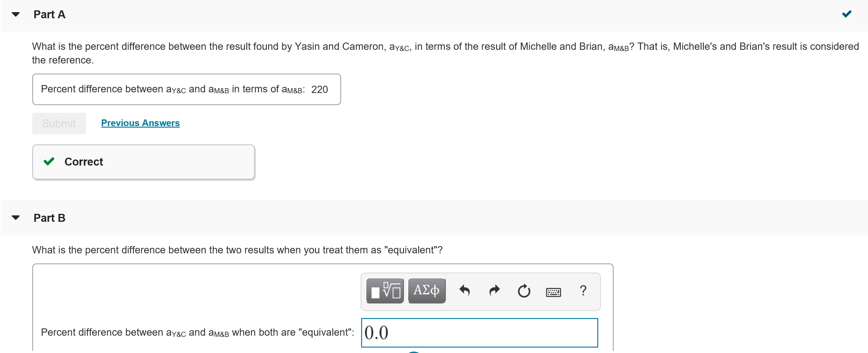The width and height of the screenshot is (868, 353).
Task: Click the Correct feedback box
Action: point(143,162)
